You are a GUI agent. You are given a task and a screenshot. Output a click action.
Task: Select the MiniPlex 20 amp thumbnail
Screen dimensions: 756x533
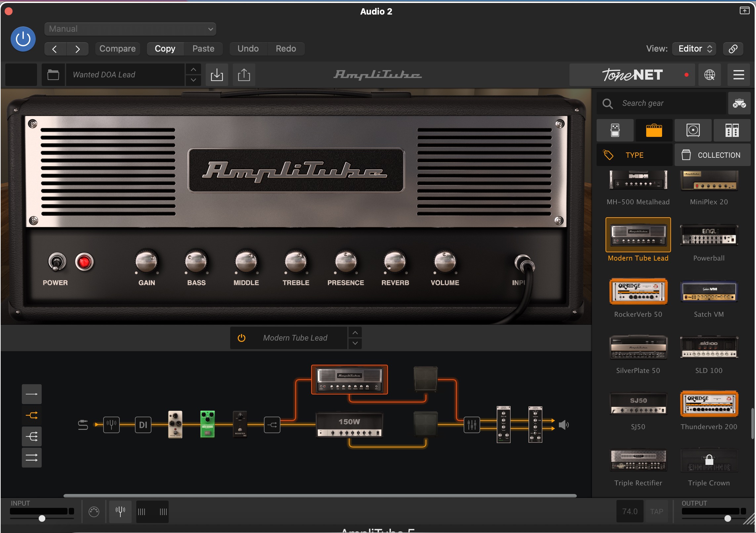pyautogui.click(x=709, y=180)
